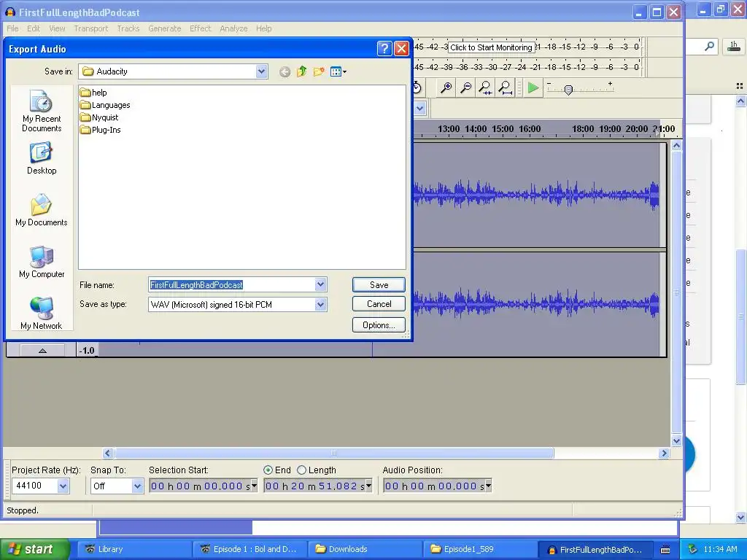Go back with the Export dialog back arrow
Image resolution: width=747 pixels, height=560 pixels.
(x=285, y=72)
